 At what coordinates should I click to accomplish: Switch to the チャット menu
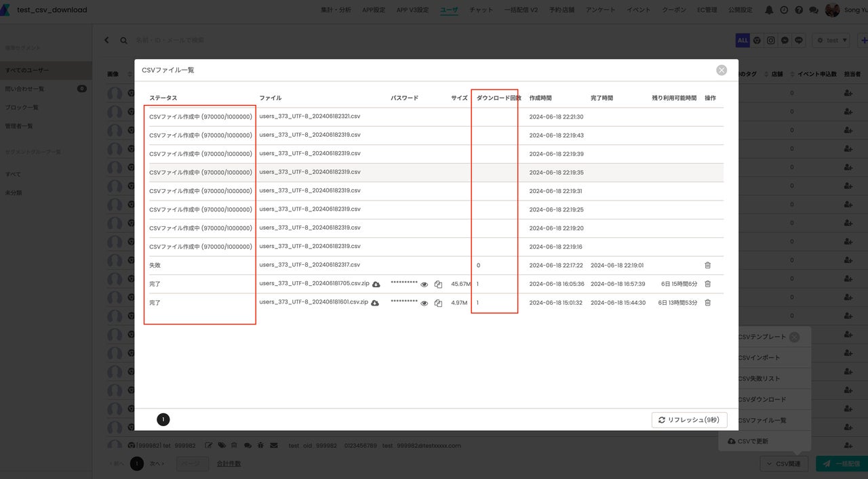tap(481, 10)
